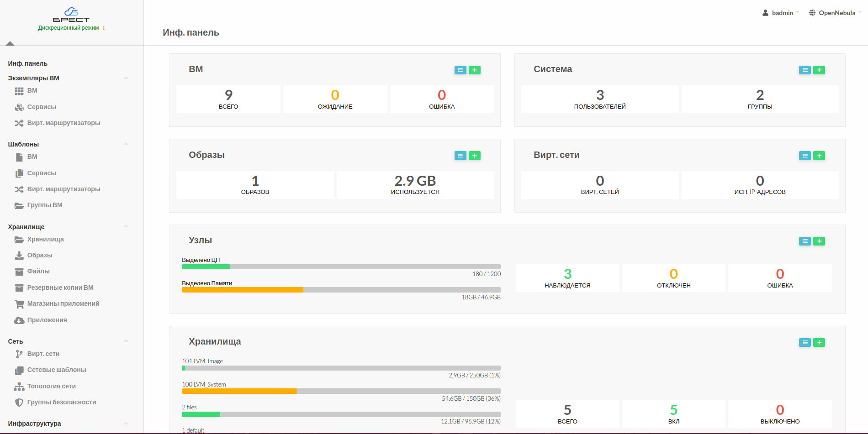
Task: Open Топология сети in sidebar
Action: tap(51, 386)
